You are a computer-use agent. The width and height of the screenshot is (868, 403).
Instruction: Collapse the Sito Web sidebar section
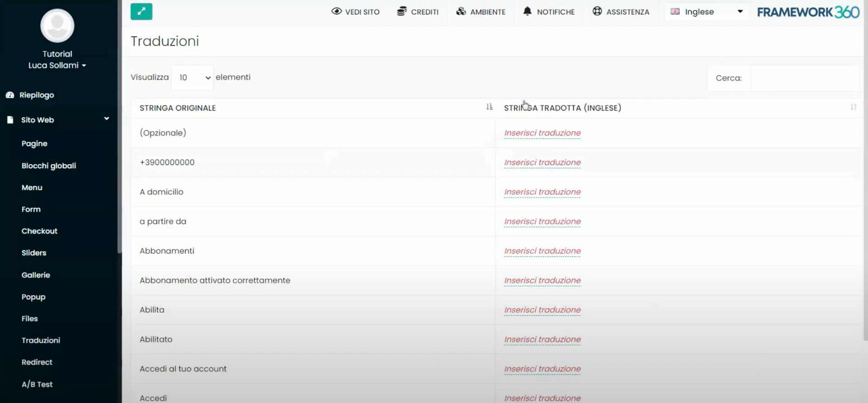tap(106, 119)
